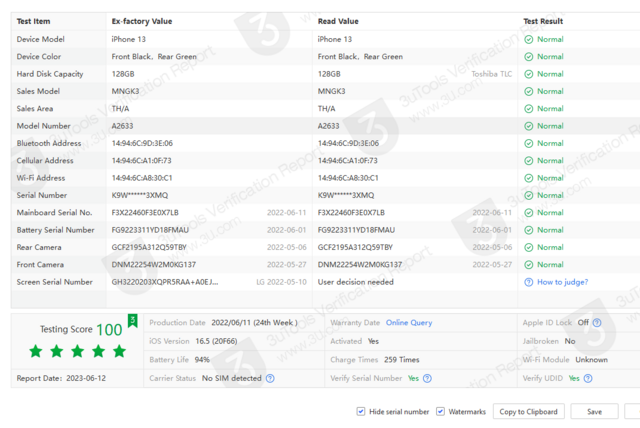This screenshot has width=640, height=428.
Task: Click Normal check icon for Serial Number
Action: (529, 195)
